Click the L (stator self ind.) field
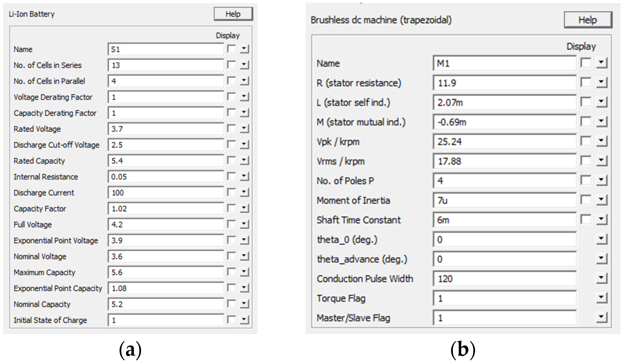 point(504,102)
